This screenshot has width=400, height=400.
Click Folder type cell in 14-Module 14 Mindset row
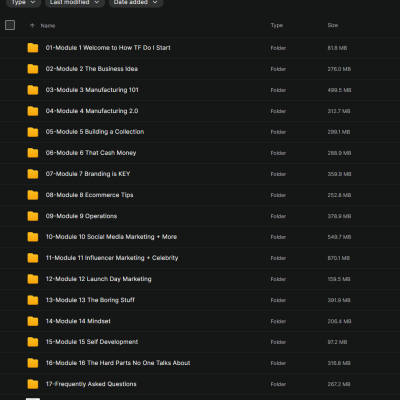click(x=278, y=321)
